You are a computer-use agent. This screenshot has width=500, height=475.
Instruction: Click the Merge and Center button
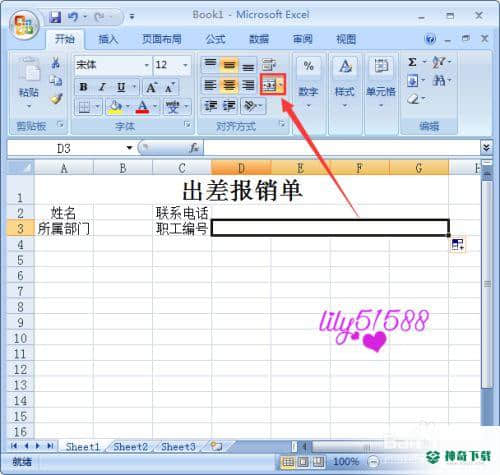(270, 85)
